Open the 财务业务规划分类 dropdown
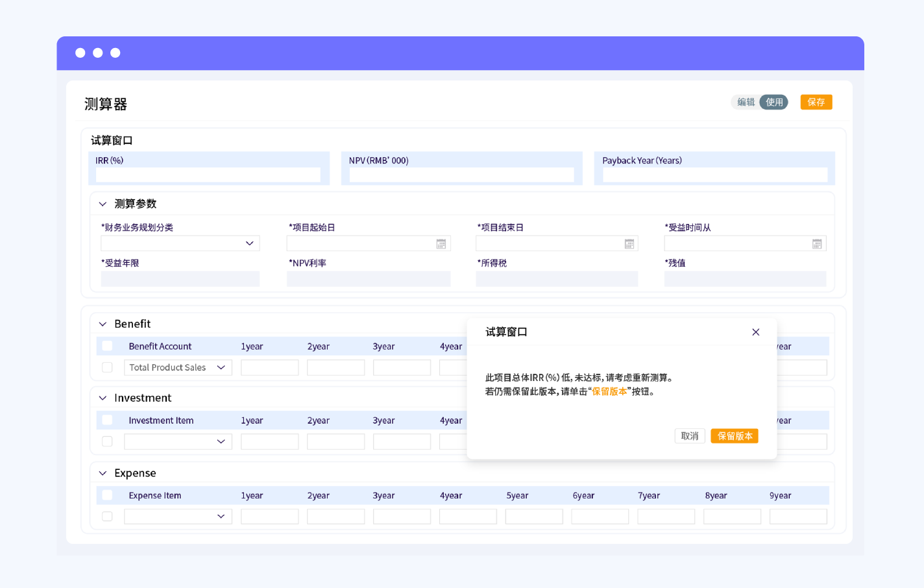Viewport: 924px width, 588px height. [180, 243]
